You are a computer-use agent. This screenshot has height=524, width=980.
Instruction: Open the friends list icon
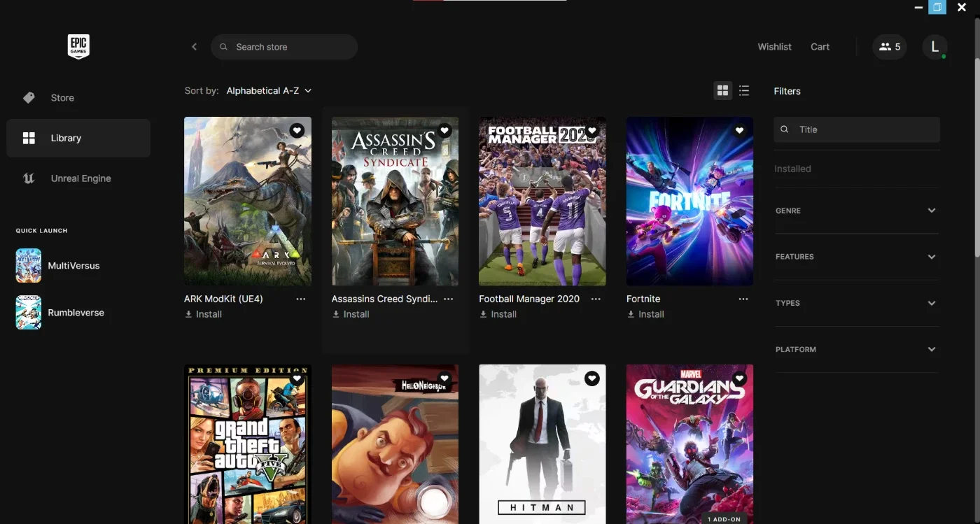(890, 47)
